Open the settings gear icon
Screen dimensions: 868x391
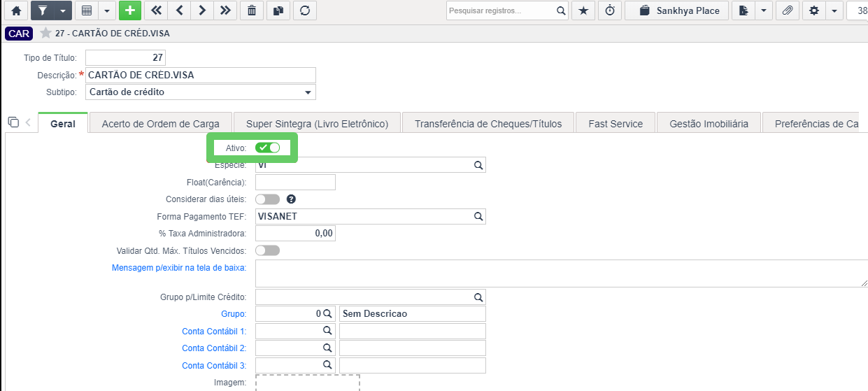813,10
